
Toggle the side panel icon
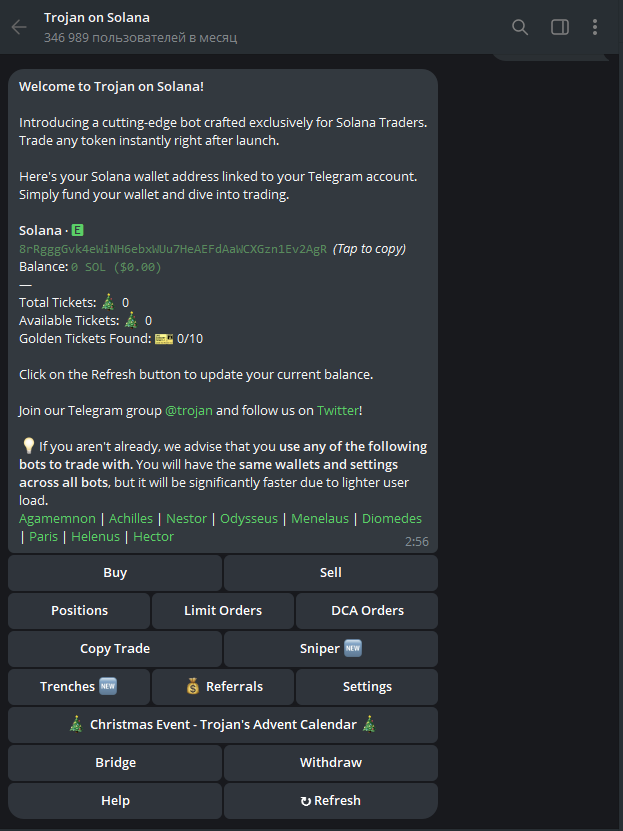[560, 27]
